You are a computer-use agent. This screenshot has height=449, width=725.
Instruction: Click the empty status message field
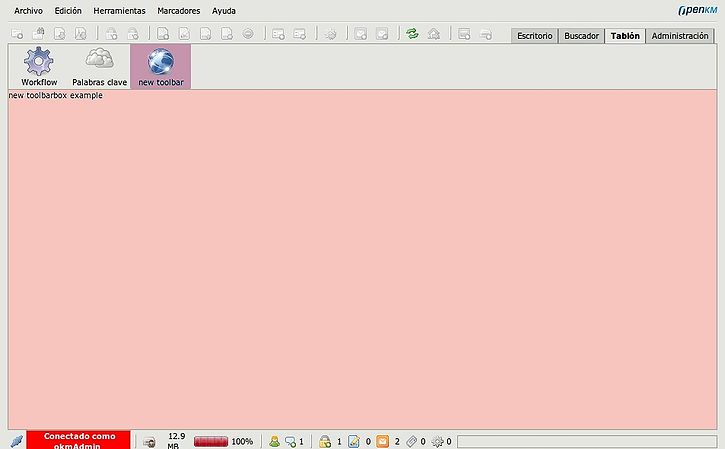point(587,441)
